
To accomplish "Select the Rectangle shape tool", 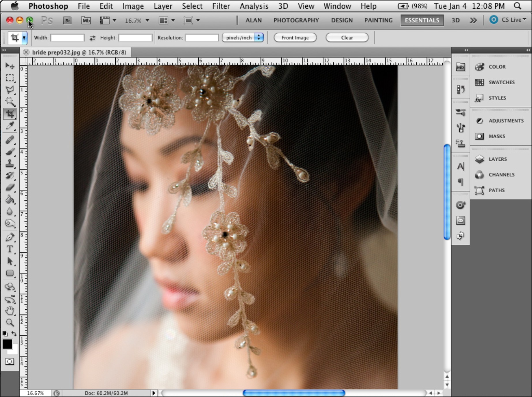I will coord(10,273).
